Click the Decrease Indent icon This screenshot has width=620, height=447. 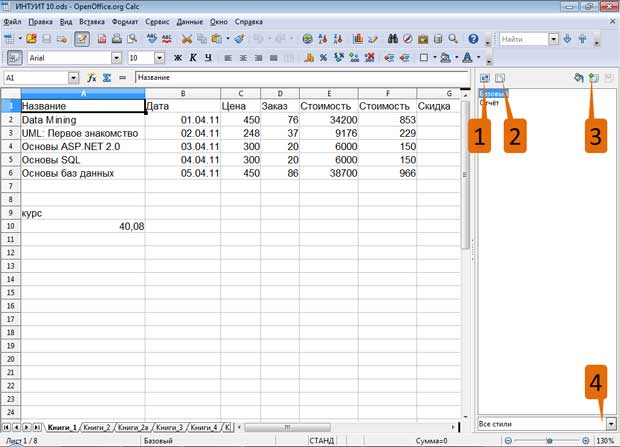389,58
